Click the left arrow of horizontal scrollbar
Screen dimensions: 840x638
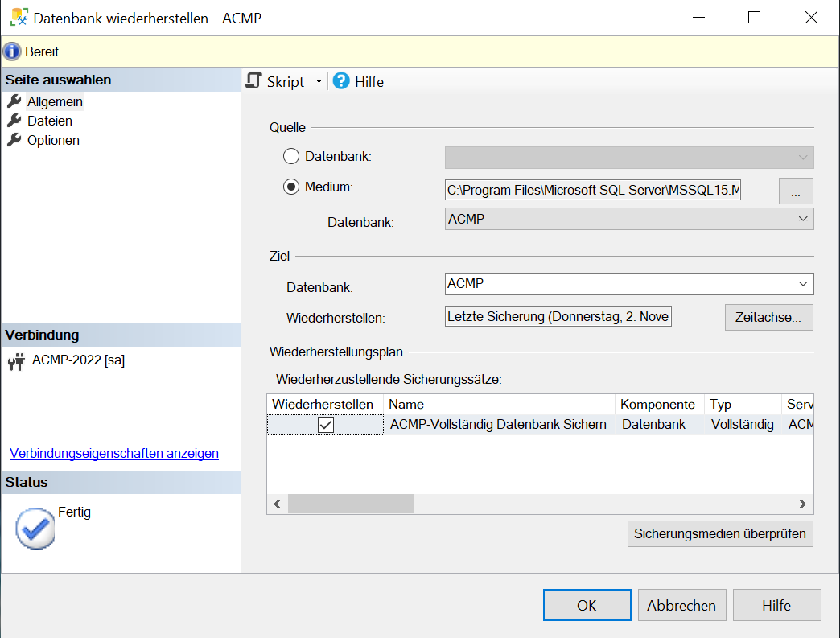pyautogui.click(x=278, y=504)
